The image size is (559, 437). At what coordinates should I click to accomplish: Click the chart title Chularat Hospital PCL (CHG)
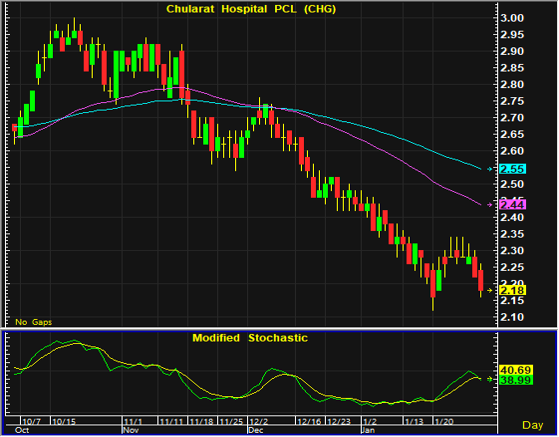251,9
